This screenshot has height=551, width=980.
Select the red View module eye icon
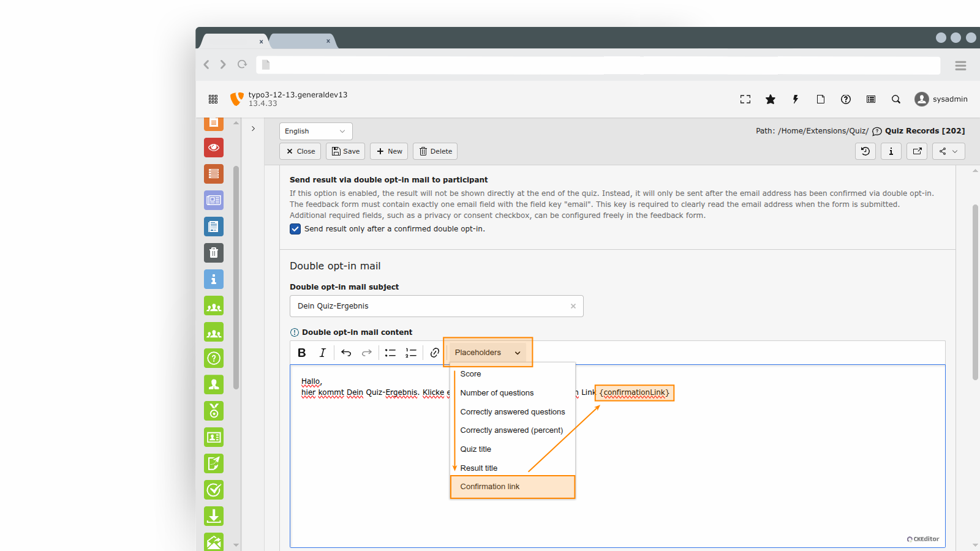[214, 148]
